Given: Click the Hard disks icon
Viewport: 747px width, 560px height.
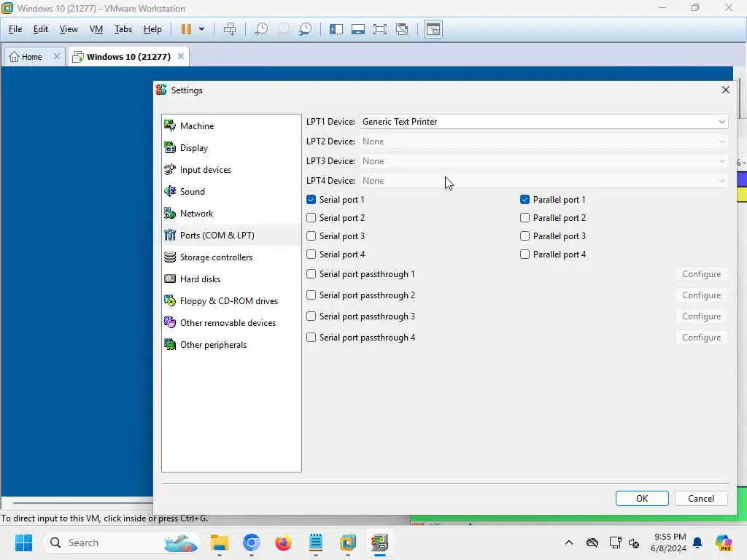Looking at the screenshot, I should click(x=169, y=279).
